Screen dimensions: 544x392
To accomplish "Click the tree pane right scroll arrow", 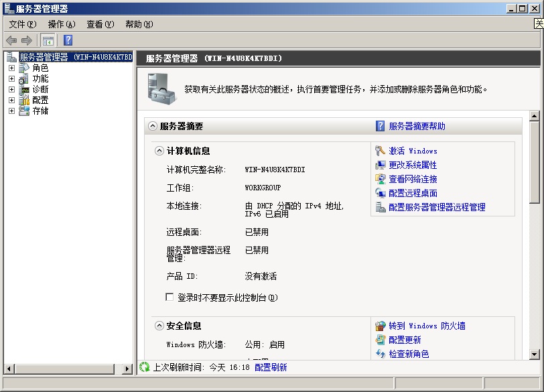I will click(127, 369).
